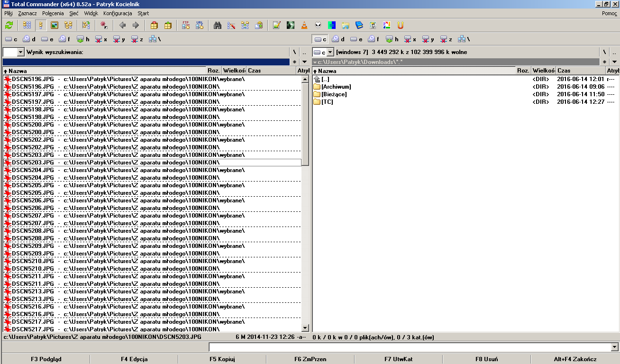Click F6 ZmPrzen button
The image size is (620, 364).
(310, 359)
